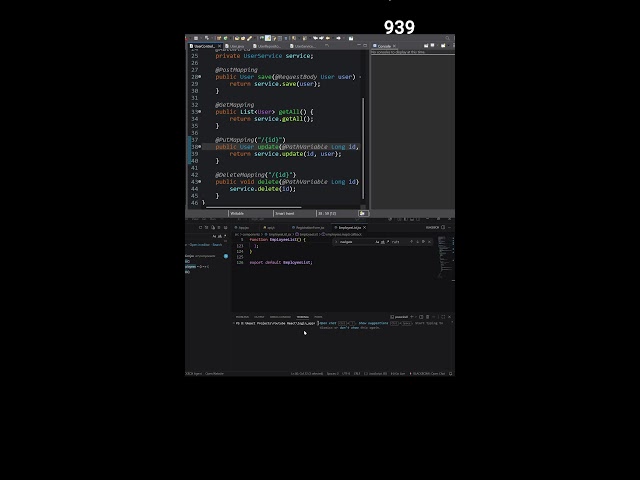Click the pencil/wand icon in Eclipse toolbar
640x480 pixels.
click(249, 38)
